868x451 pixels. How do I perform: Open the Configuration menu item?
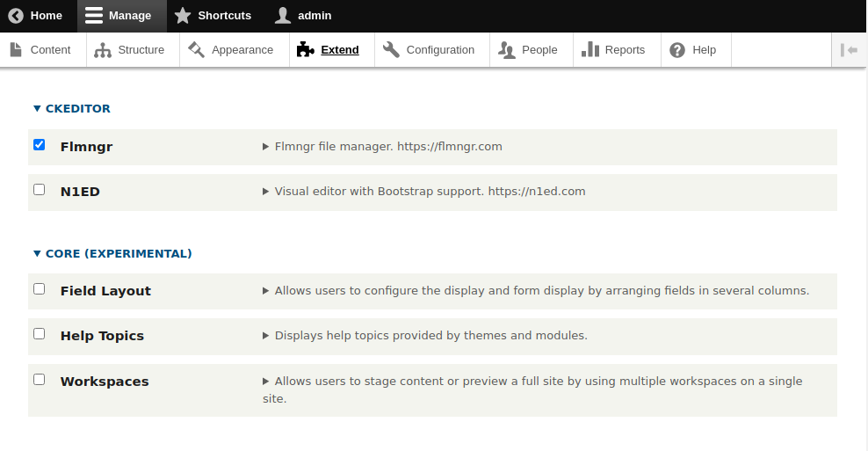(x=431, y=50)
